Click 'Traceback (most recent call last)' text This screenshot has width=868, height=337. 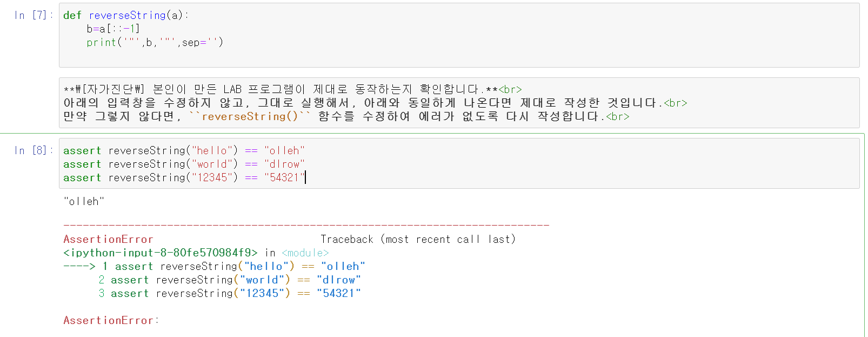coord(418,239)
